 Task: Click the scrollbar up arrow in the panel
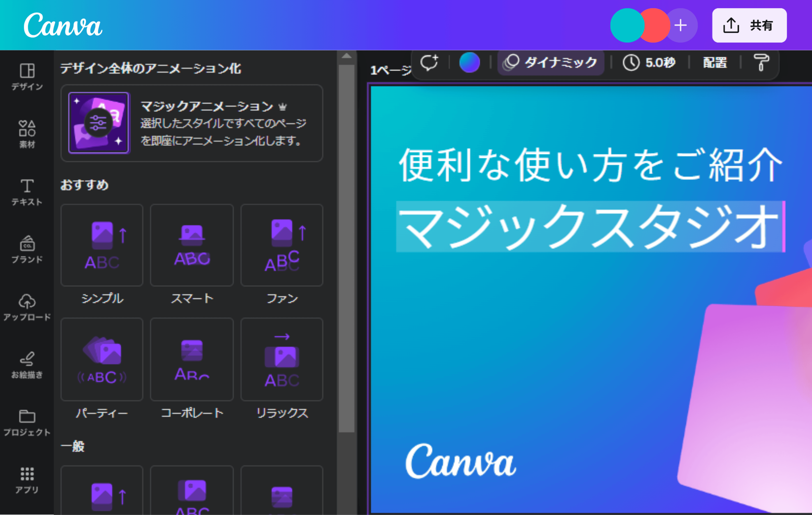tap(347, 56)
